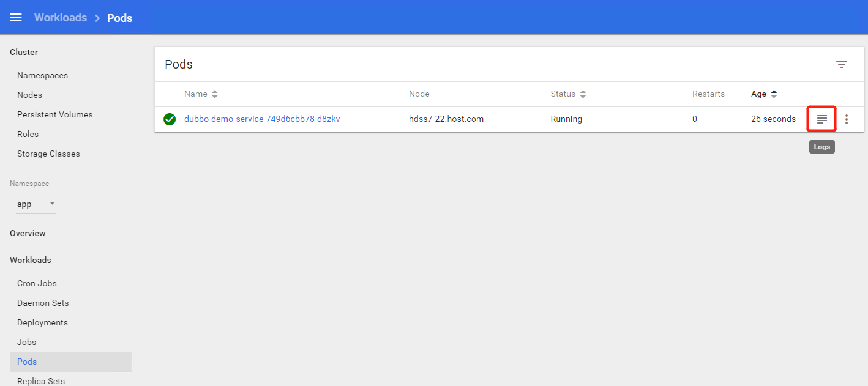Screen dimensions: 868x386
Task: Sort pods by Name column arrows
Action: point(214,94)
